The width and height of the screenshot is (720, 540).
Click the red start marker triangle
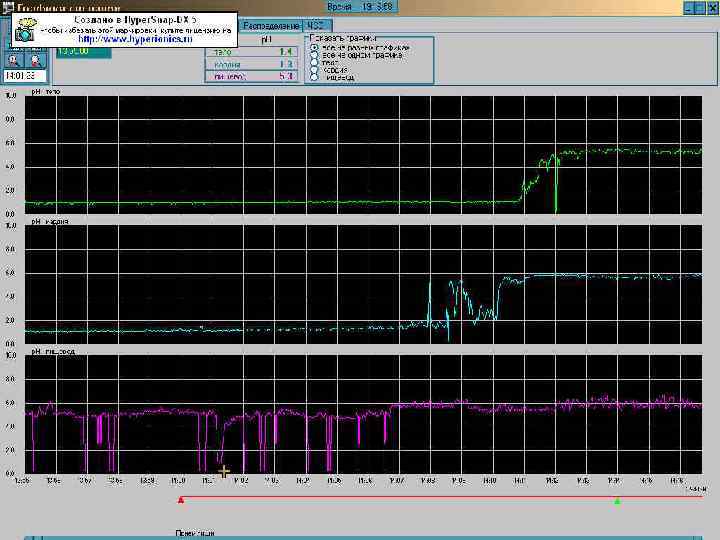181,499
